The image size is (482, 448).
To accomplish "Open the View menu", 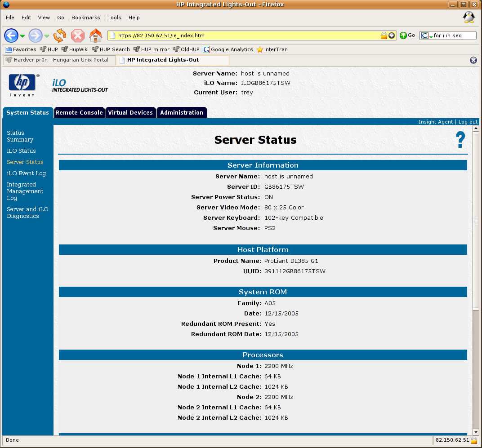I will tap(44, 18).
